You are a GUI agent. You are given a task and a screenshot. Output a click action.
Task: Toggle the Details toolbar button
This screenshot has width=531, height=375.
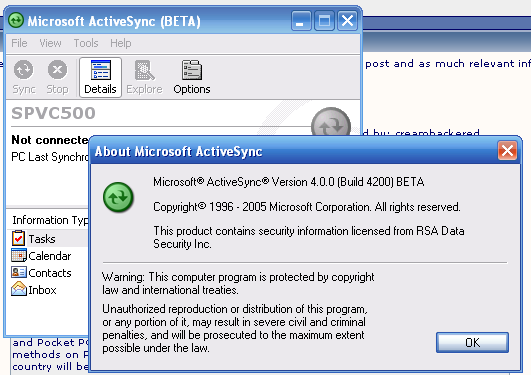coord(100,77)
